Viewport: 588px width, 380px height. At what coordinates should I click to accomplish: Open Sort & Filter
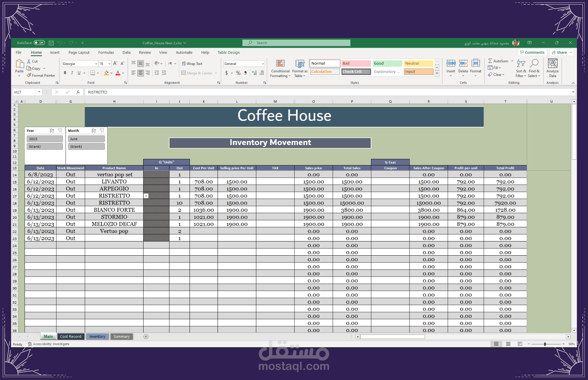tap(521, 68)
